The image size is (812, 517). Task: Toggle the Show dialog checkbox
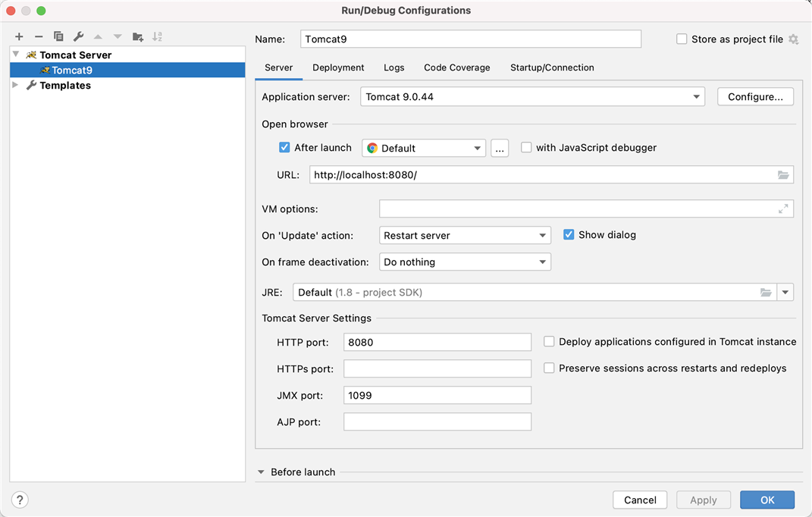pyautogui.click(x=569, y=235)
